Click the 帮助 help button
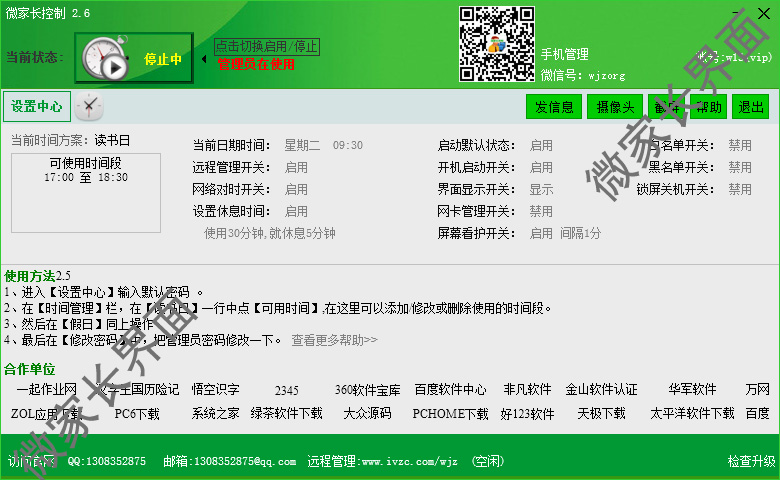 (x=708, y=106)
